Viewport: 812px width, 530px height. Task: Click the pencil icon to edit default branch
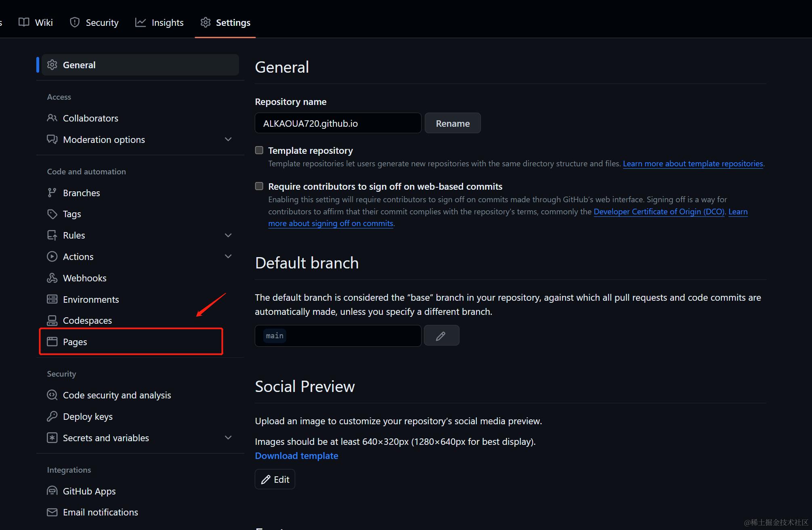[441, 335]
